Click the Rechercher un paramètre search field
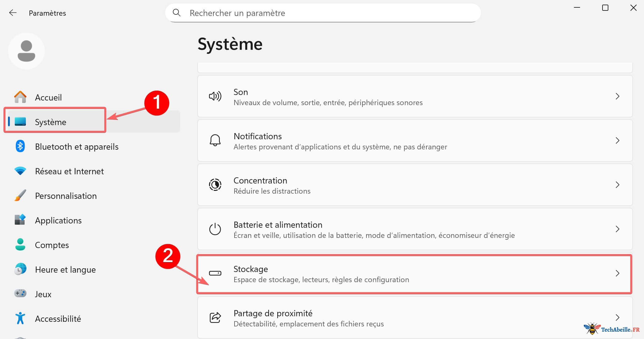This screenshot has width=644, height=339. [323, 13]
